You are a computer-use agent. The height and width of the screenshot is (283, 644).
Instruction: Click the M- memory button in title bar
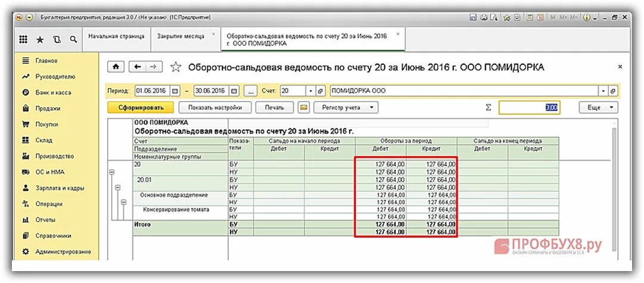574,17
